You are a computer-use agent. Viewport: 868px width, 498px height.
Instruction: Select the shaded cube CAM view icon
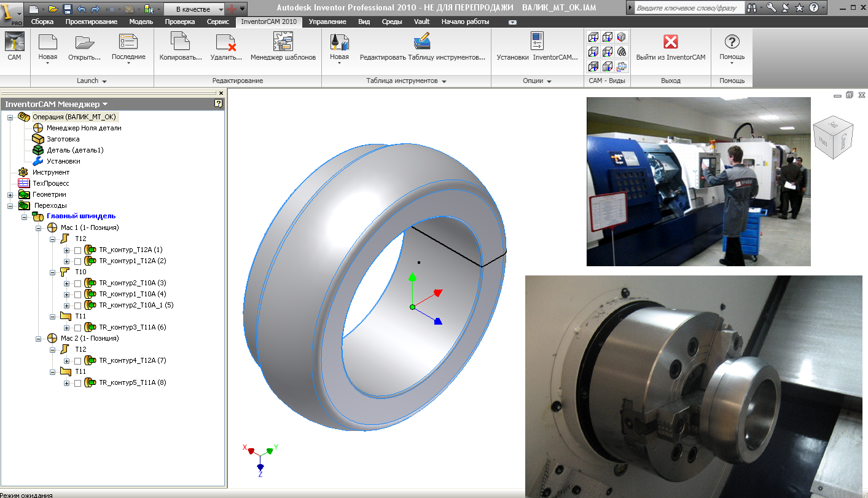621,38
